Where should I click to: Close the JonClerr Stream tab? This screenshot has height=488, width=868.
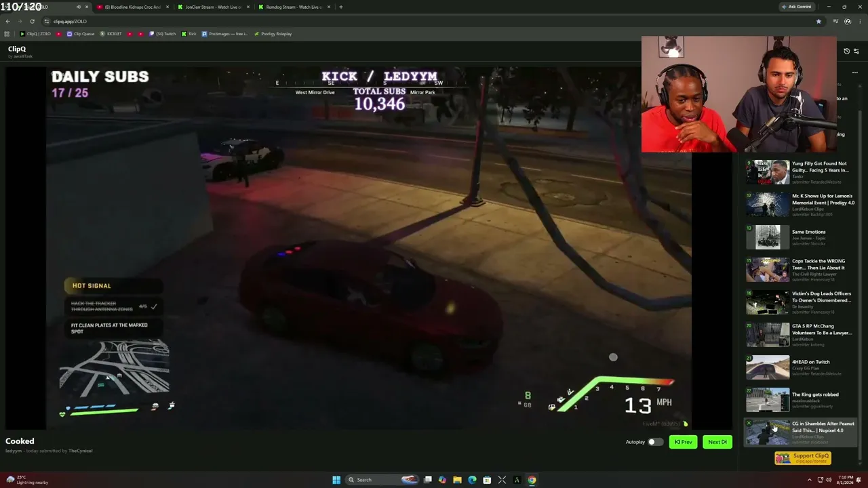click(x=248, y=7)
